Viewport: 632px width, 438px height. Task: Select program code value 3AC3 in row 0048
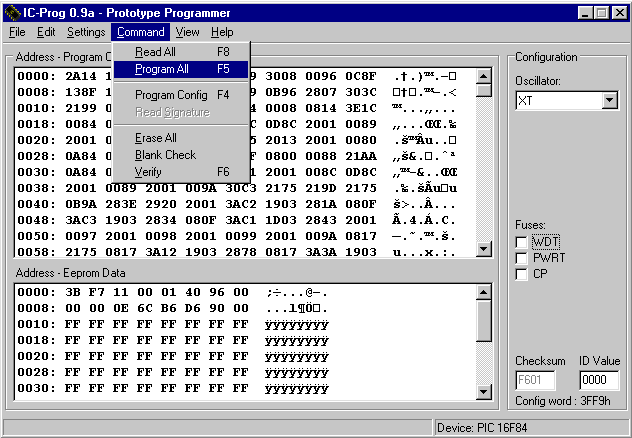pos(81,220)
